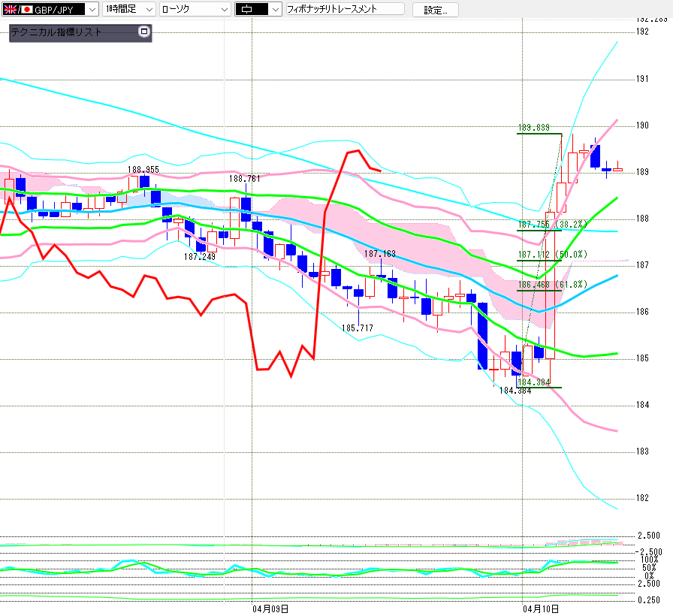The image size is (673, 616).
Task: Click the UK/Japan flag icon
Action: pyautogui.click(x=17, y=10)
